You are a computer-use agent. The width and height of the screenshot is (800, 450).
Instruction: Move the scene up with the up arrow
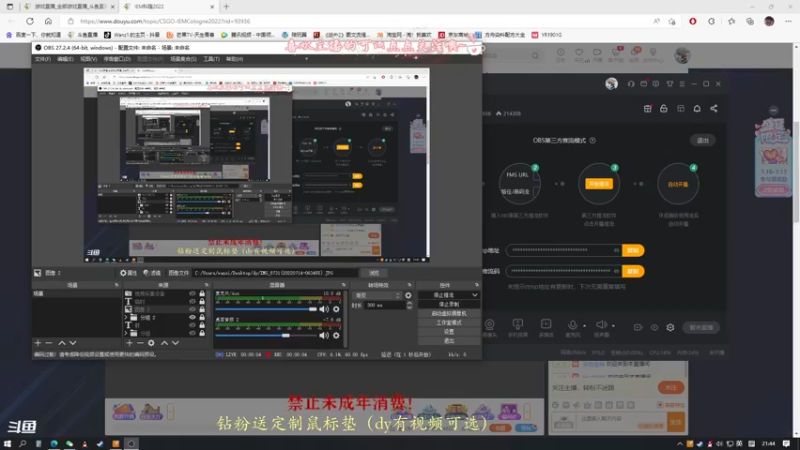(62, 343)
